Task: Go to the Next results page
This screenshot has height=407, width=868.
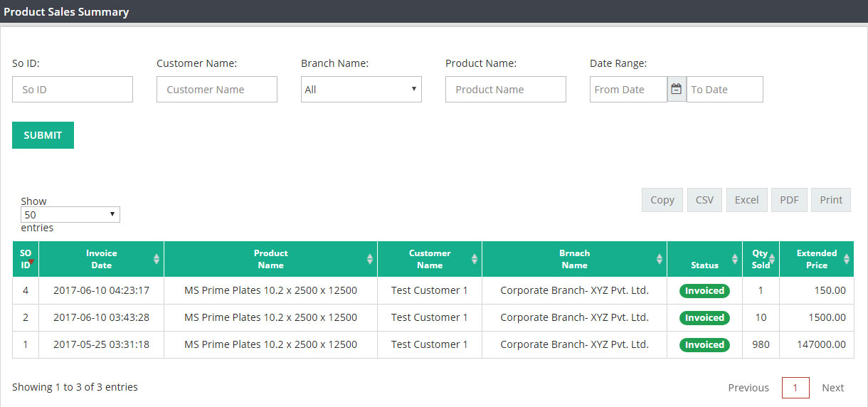Action: [832, 388]
